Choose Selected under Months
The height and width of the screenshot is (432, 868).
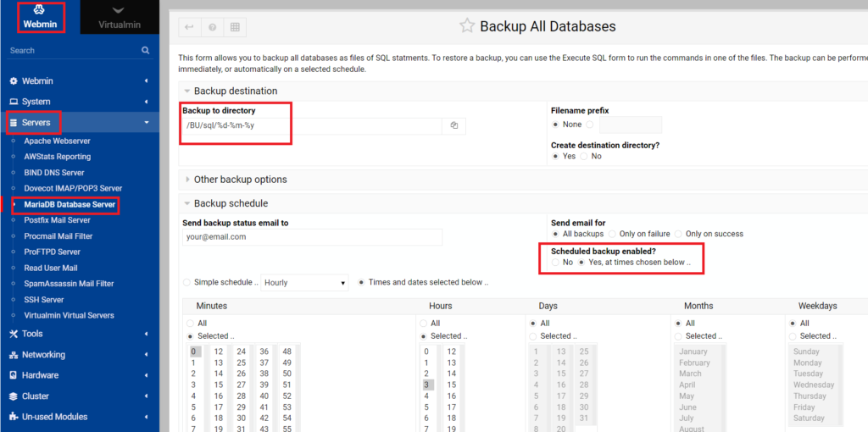tap(678, 335)
